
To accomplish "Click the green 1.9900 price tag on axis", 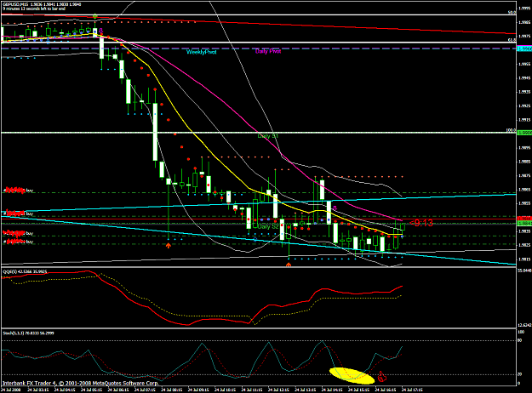I will click(524, 133).
